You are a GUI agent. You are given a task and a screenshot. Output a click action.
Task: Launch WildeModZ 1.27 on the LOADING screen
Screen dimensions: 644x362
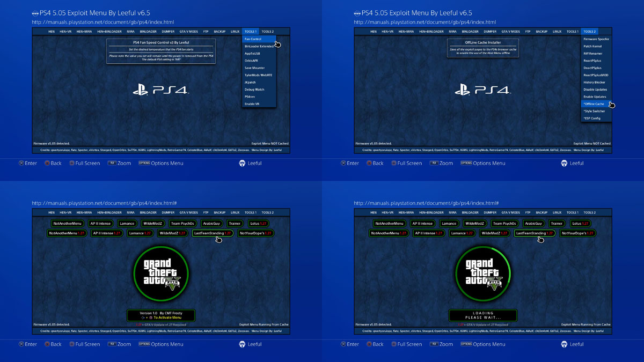tap(495, 233)
